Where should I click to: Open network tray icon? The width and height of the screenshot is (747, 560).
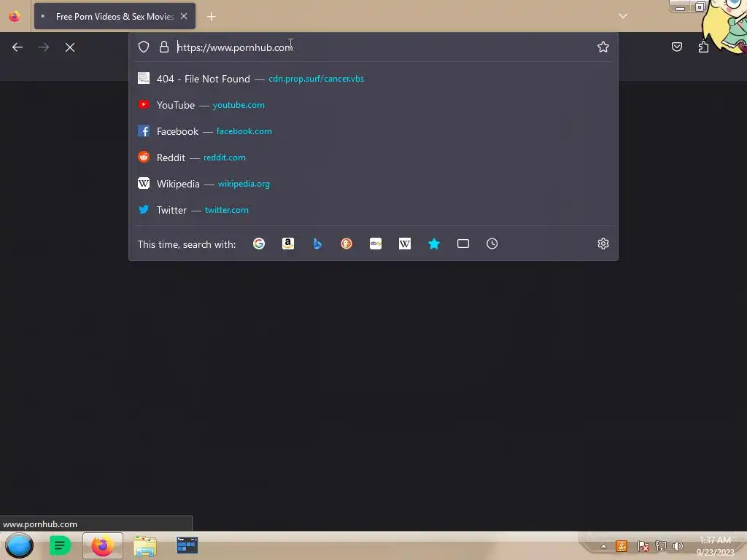pyautogui.click(x=660, y=546)
